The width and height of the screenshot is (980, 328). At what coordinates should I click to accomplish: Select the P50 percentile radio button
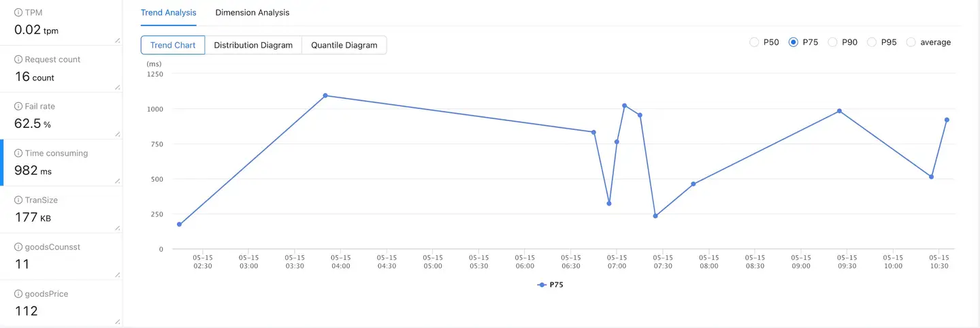754,42
